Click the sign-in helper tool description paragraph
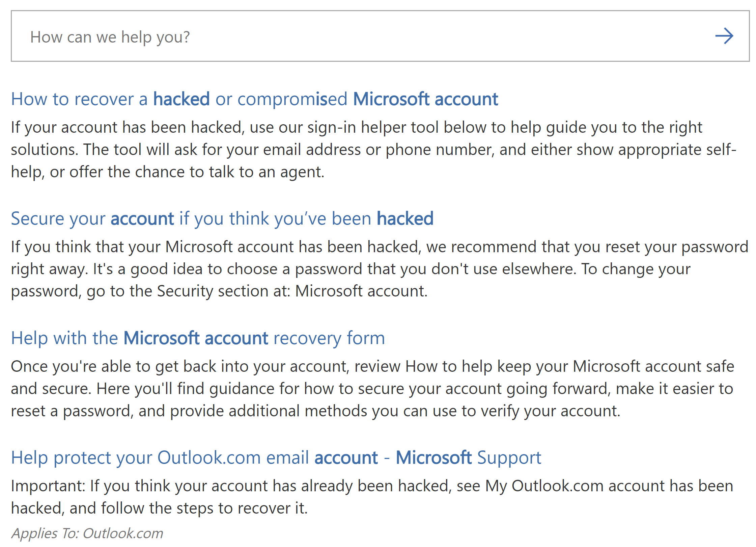The height and width of the screenshot is (547, 756). coord(373,150)
